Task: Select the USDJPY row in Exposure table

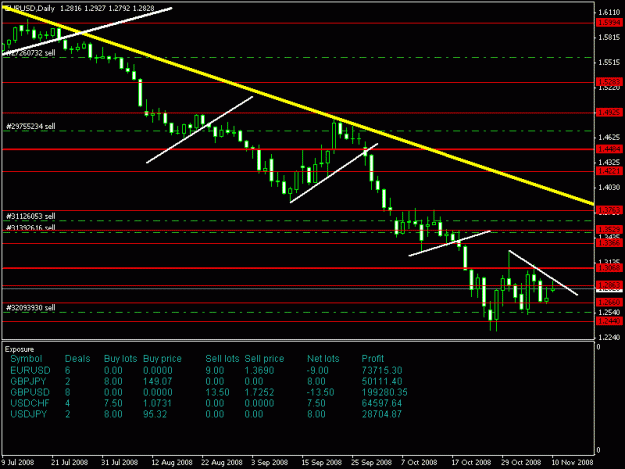Action: (x=208, y=414)
